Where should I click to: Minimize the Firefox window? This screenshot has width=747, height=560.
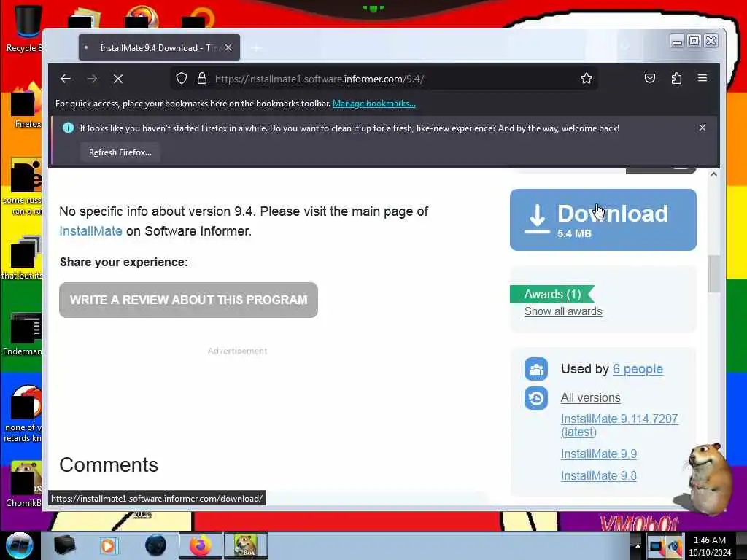pyautogui.click(x=677, y=42)
